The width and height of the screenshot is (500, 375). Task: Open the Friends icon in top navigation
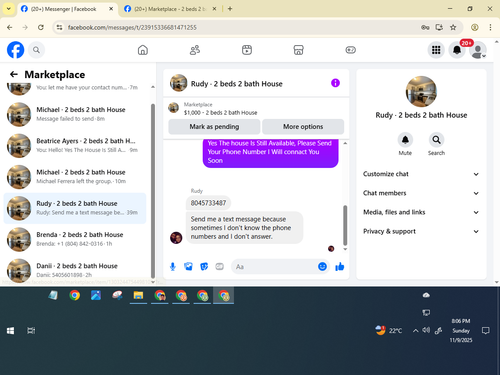pos(195,50)
